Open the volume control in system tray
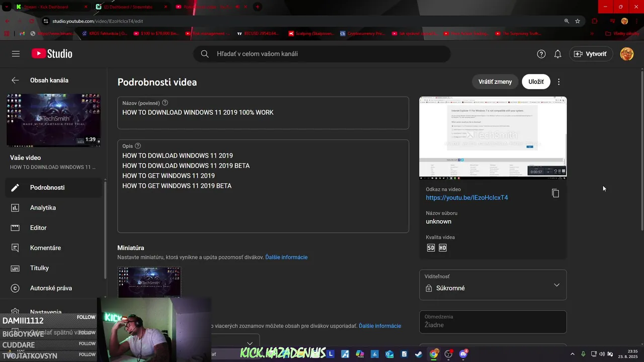This screenshot has width=644, height=362. (x=602, y=354)
